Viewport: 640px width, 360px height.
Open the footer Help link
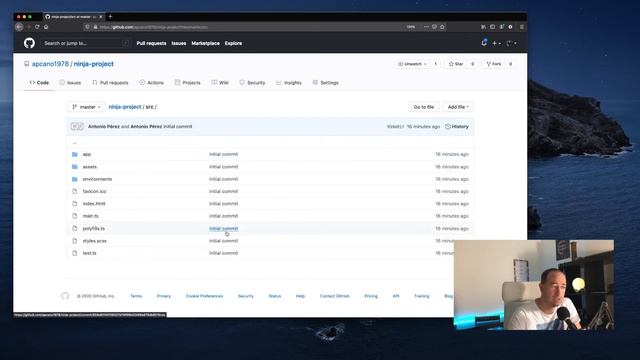coord(300,296)
